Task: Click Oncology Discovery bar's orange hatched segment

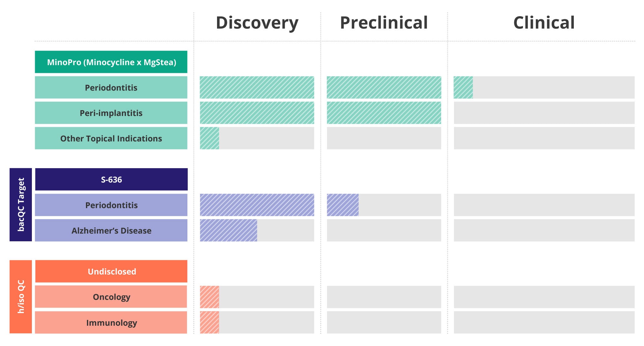Action: [209, 297]
